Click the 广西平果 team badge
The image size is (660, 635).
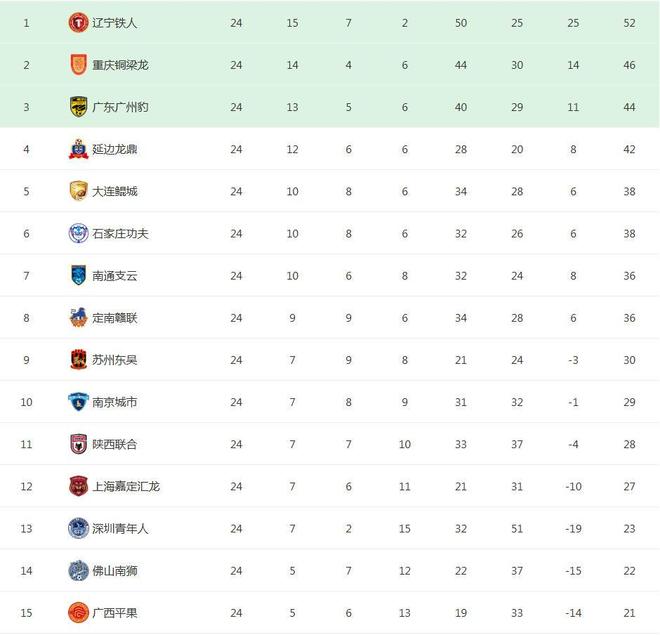pyautogui.click(x=78, y=612)
